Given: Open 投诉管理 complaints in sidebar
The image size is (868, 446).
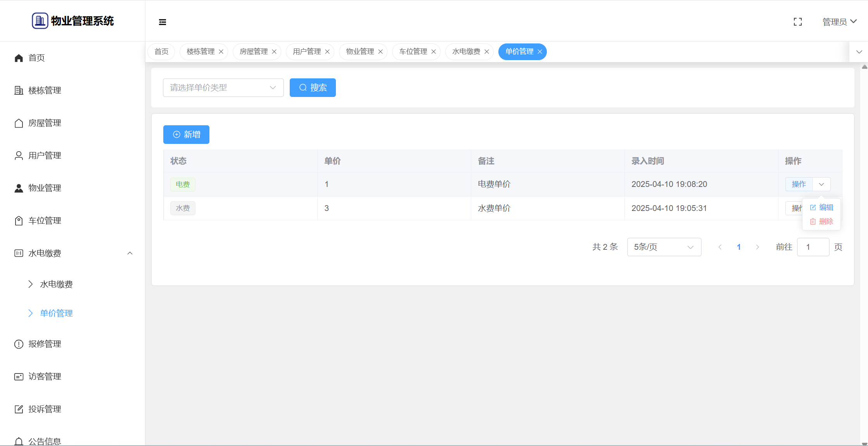Looking at the screenshot, I should tap(45, 409).
